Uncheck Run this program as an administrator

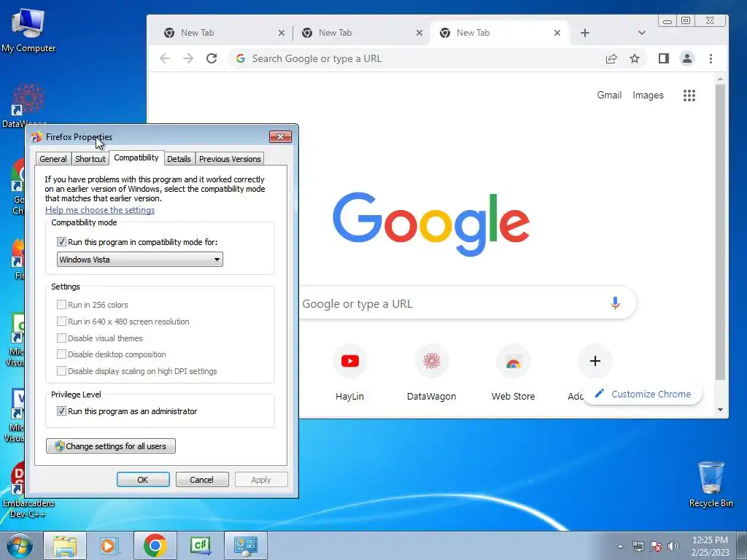[x=61, y=411]
